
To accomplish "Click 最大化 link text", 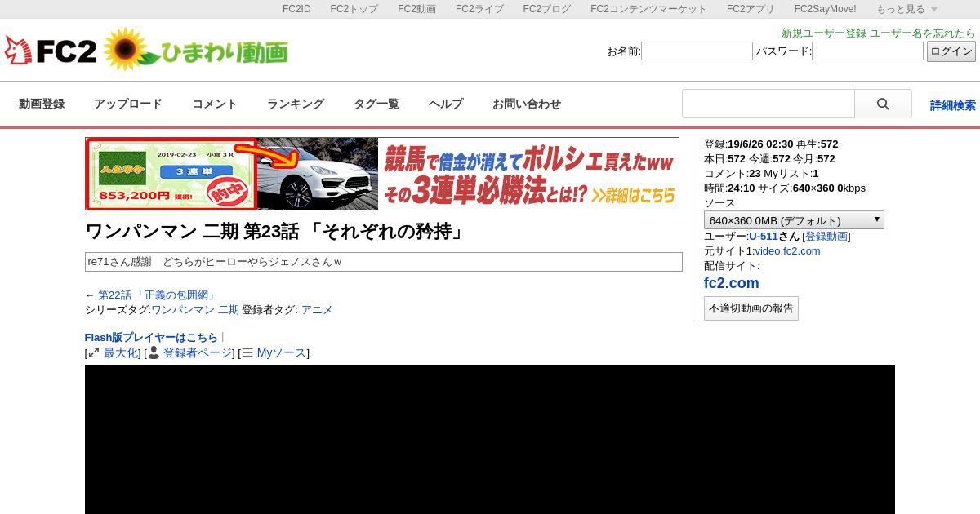I will point(121,352).
